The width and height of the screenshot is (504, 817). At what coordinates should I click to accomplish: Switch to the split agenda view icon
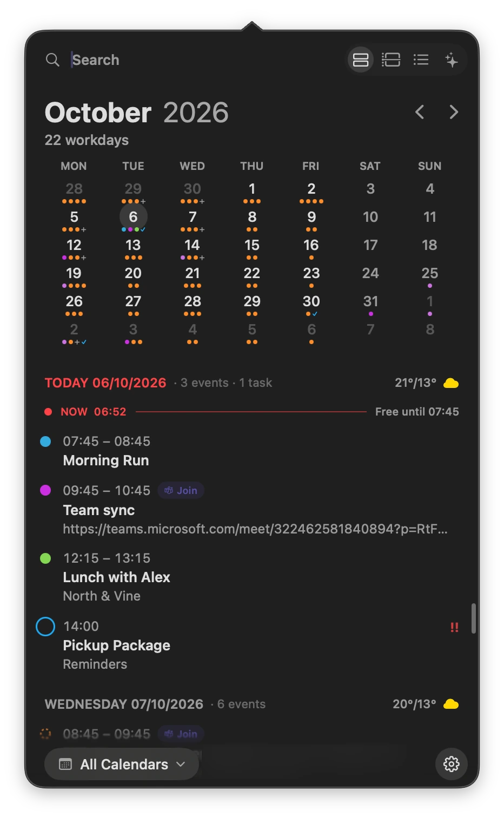361,60
